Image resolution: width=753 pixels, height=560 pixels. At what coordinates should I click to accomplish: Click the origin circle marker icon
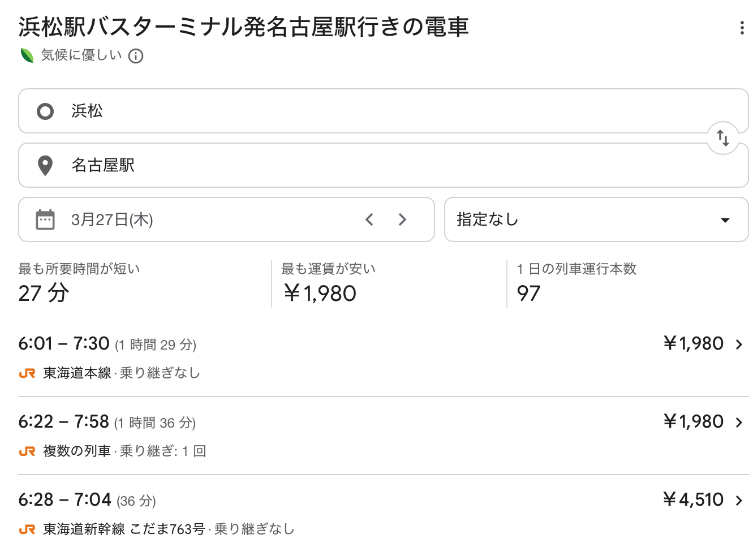point(45,111)
